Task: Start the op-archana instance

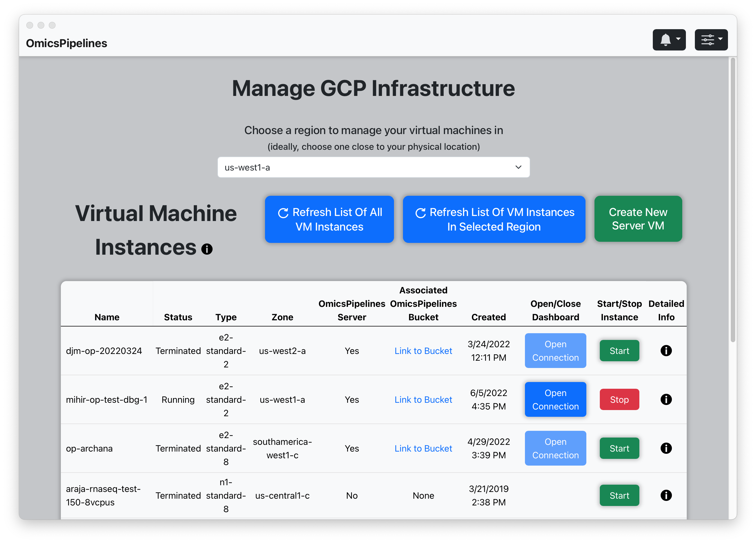Action: coord(619,448)
